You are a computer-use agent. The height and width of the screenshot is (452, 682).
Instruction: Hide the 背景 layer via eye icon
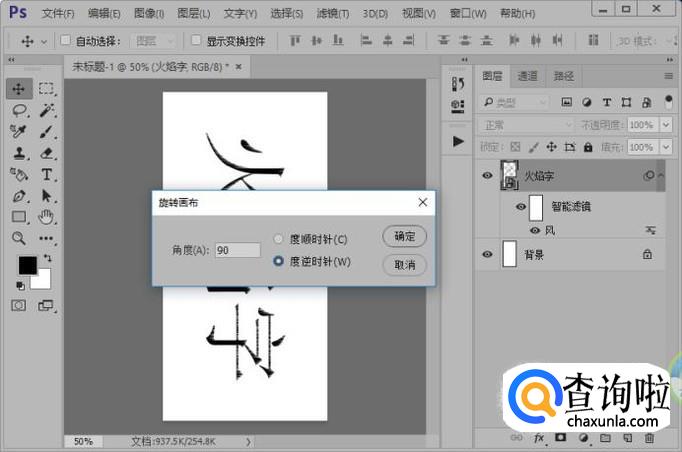[x=487, y=255]
